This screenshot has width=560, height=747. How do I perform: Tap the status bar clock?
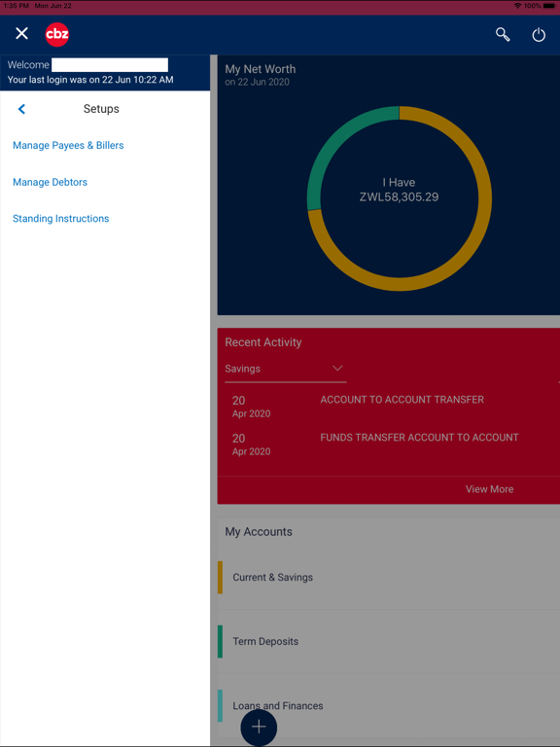(x=17, y=6)
